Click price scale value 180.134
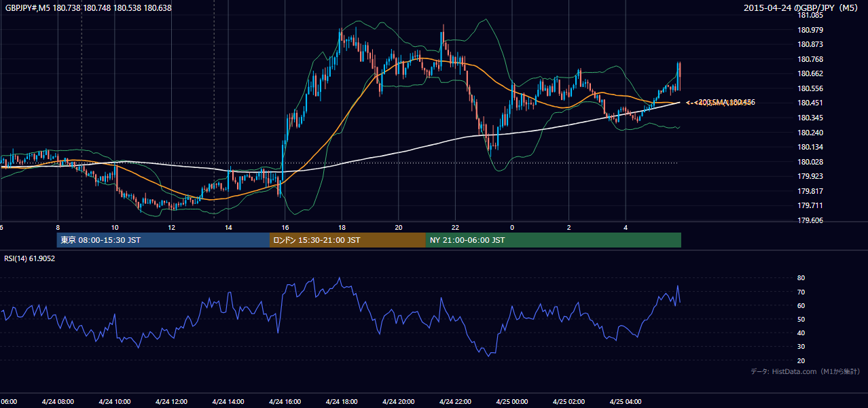This screenshot has width=868, height=408. (x=809, y=147)
